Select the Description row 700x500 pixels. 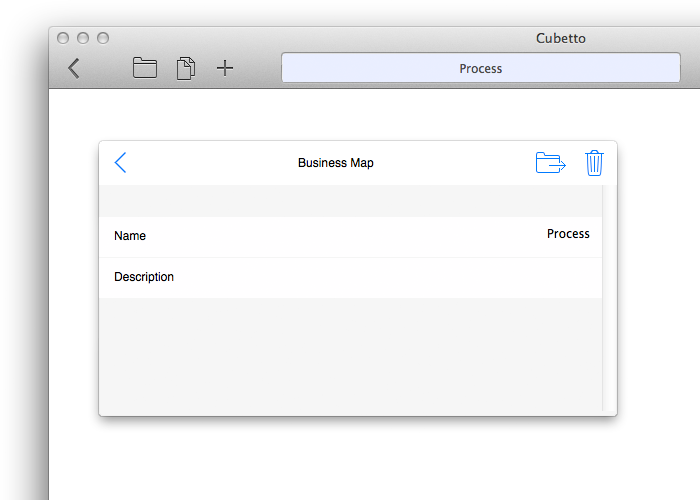[x=350, y=278]
